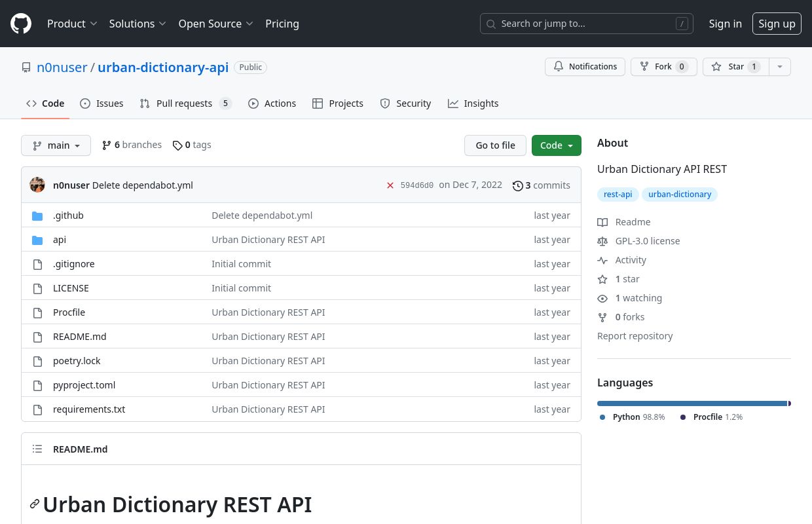Switch to the Projects tab
The height and width of the screenshot is (524, 812).
[x=338, y=103]
